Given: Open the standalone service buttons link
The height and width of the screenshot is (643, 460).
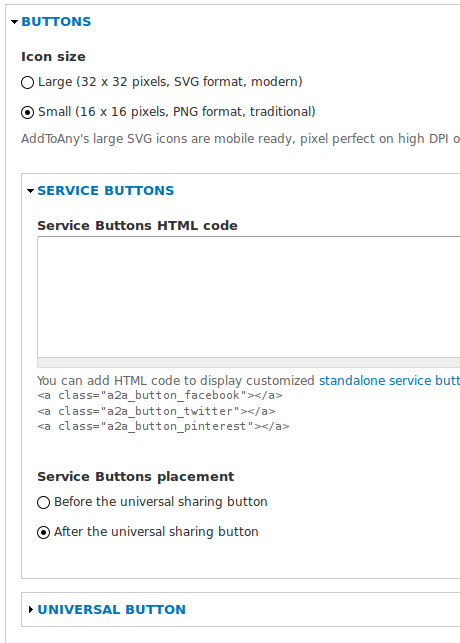Looking at the screenshot, I should pos(389,381).
